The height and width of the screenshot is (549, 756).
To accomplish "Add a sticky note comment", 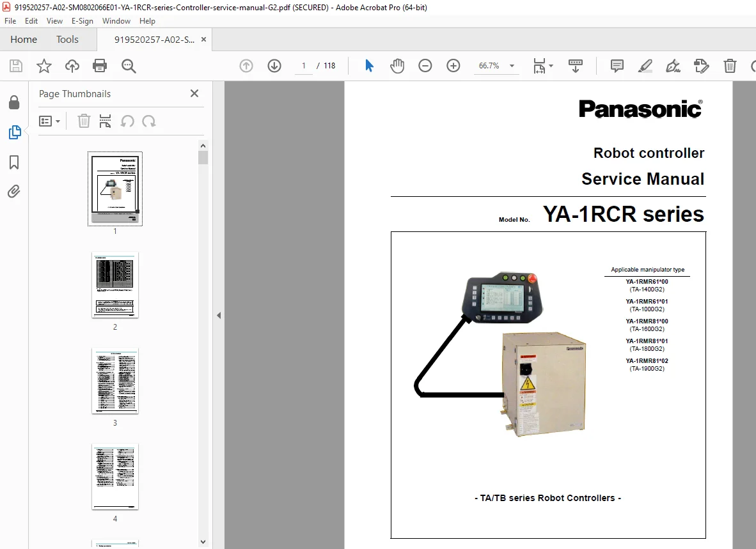I will coord(617,66).
